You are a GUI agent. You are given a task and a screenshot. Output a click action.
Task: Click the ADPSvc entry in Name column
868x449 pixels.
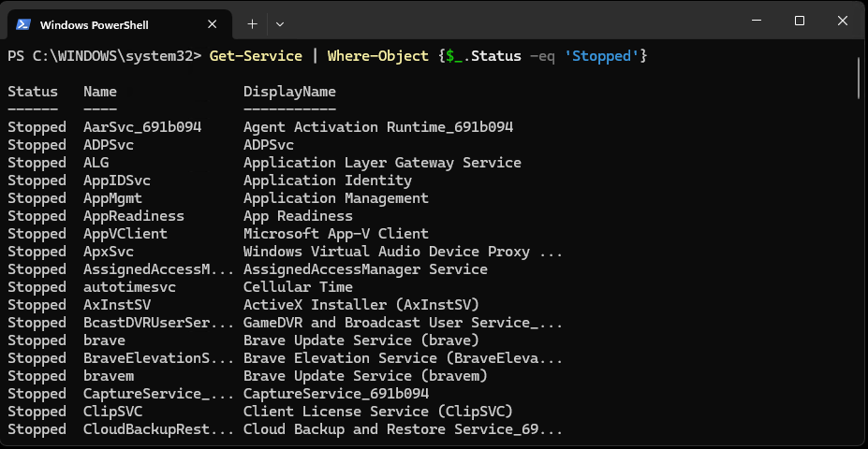tap(109, 145)
